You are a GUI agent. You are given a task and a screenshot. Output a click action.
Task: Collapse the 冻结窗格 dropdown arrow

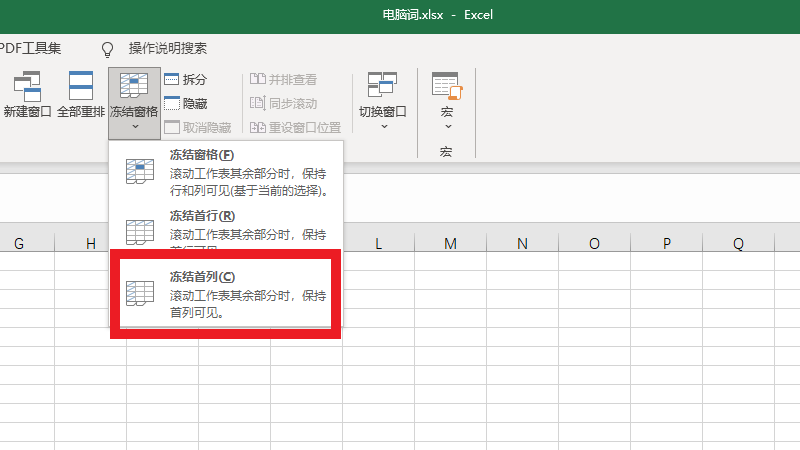click(x=134, y=127)
